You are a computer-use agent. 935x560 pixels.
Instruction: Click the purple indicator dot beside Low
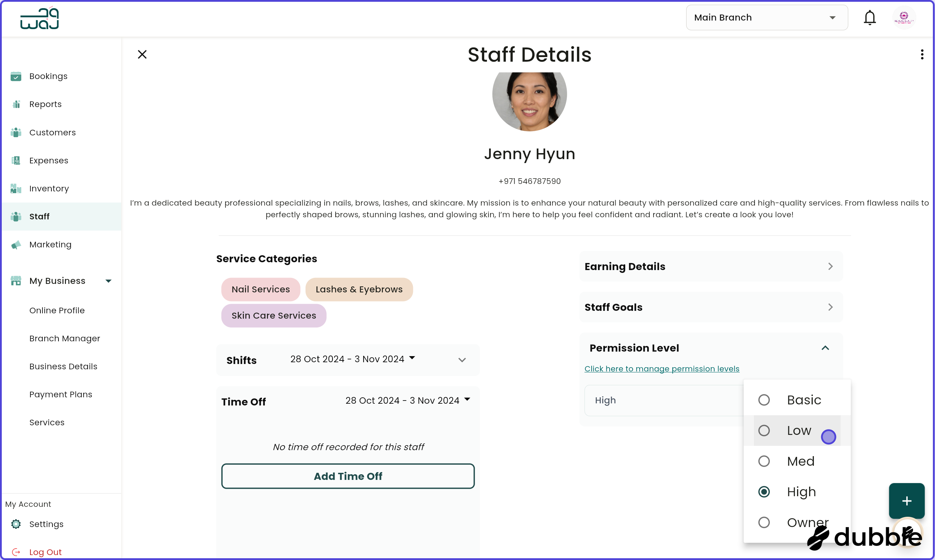pyautogui.click(x=828, y=437)
